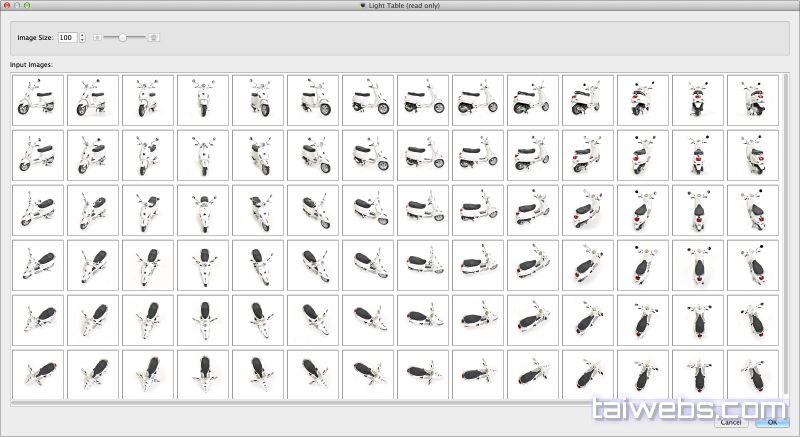Increase Image Size with the stepper up arrow

coord(82,34)
